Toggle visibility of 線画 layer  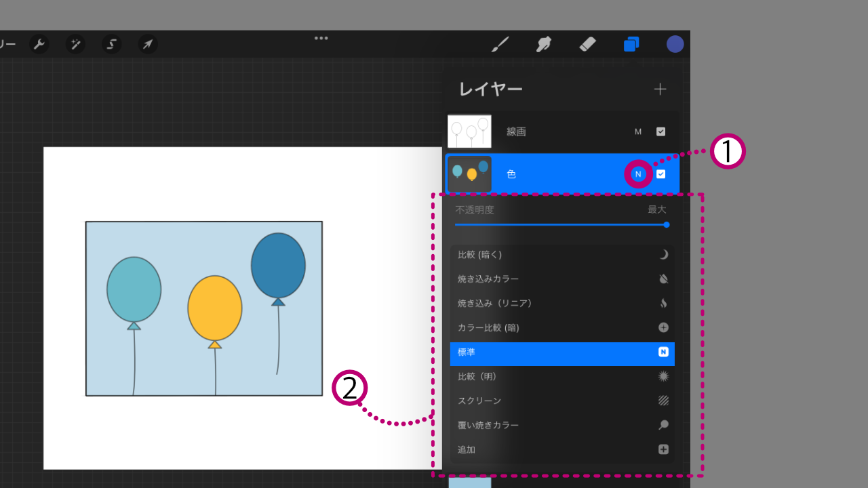660,131
